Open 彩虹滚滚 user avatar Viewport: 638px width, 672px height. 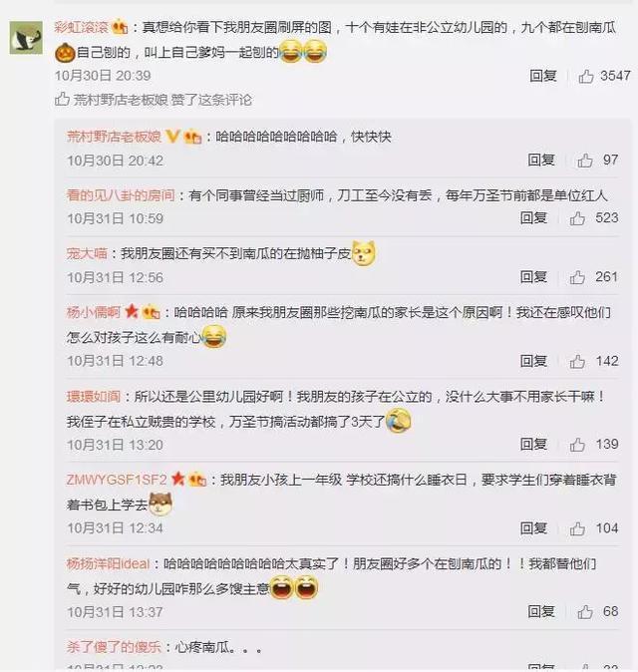[x=26, y=37]
